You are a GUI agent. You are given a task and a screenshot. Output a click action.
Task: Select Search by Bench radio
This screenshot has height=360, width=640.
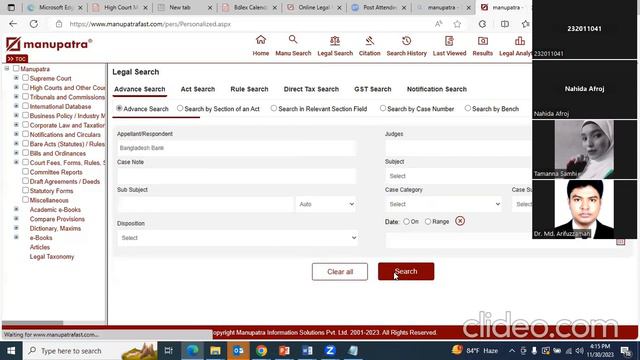467,108
